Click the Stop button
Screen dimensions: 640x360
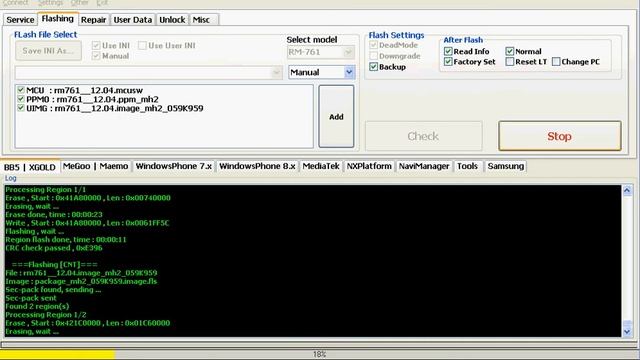click(560, 136)
